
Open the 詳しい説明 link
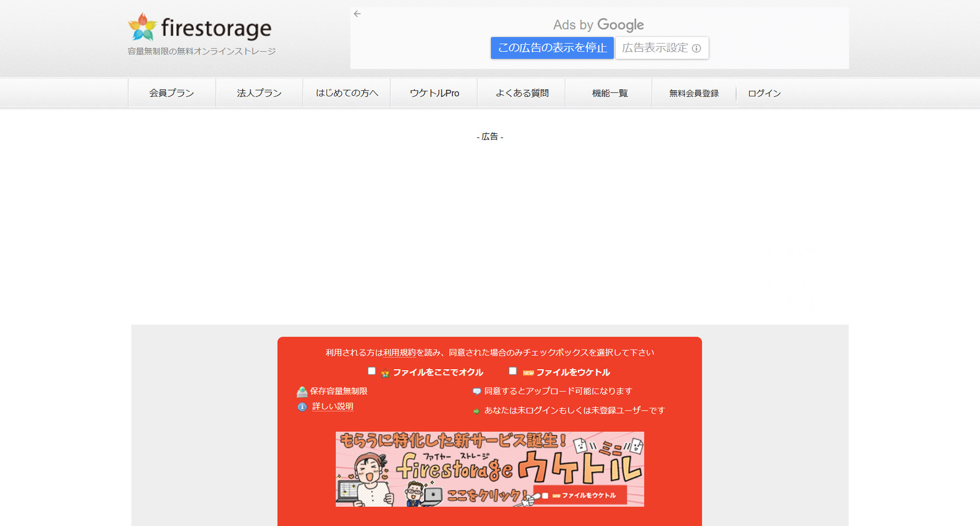click(x=333, y=407)
